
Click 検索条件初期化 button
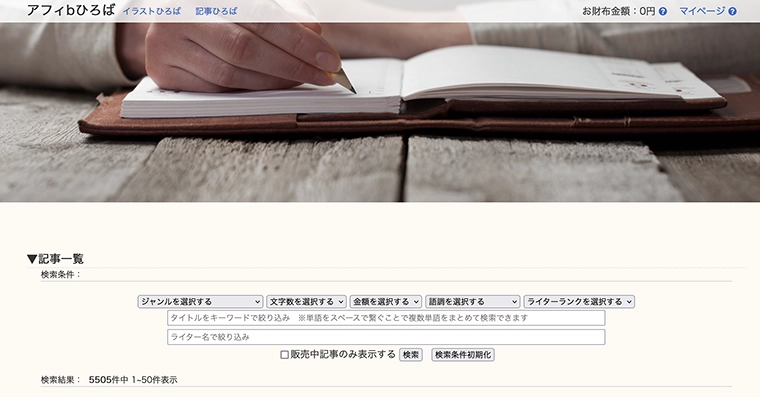coord(463,355)
